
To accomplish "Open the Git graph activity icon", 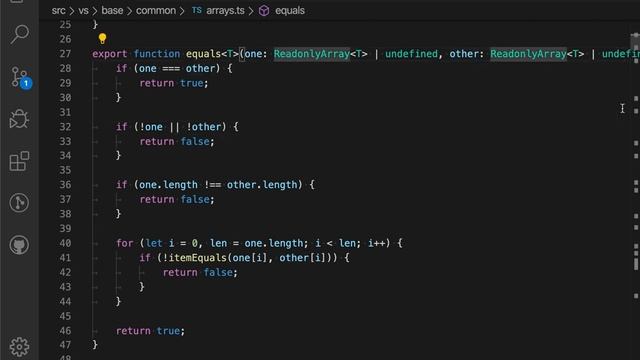I will [19, 203].
